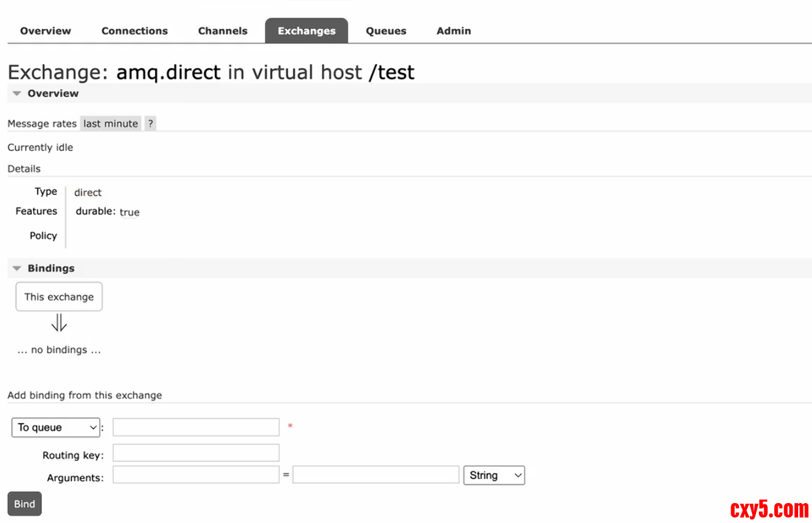Click the Arguments value field

tap(376, 475)
